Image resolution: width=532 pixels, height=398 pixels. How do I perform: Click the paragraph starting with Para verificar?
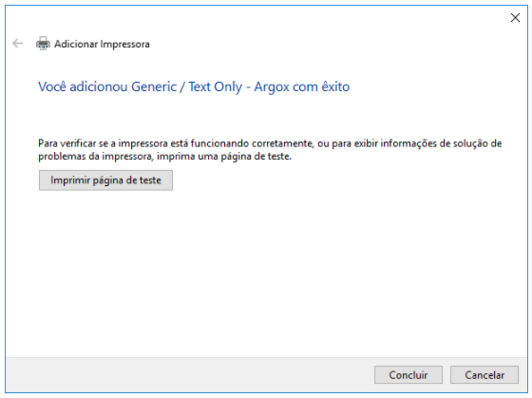(x=270, y=150)
